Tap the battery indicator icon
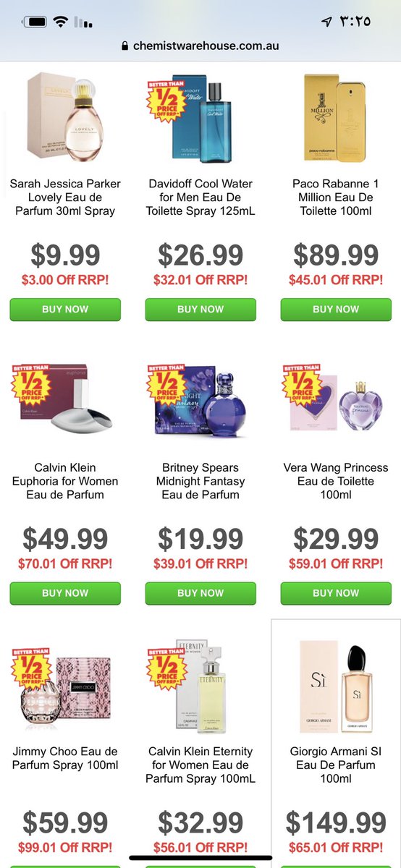The width and height of the screenshot is (401, 868). [x=35, y=22]
